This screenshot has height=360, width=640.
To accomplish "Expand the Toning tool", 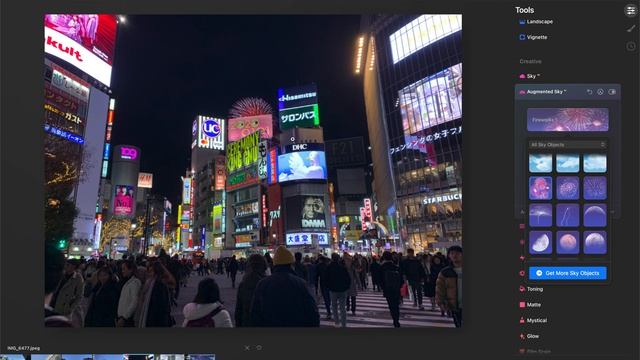I will pos(535,289).
